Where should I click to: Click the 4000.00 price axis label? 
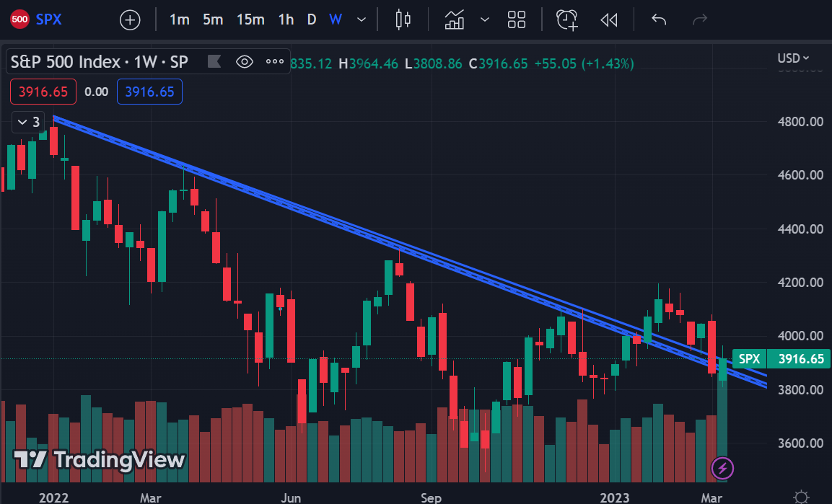pyautogui.click(x=800, y=335)
